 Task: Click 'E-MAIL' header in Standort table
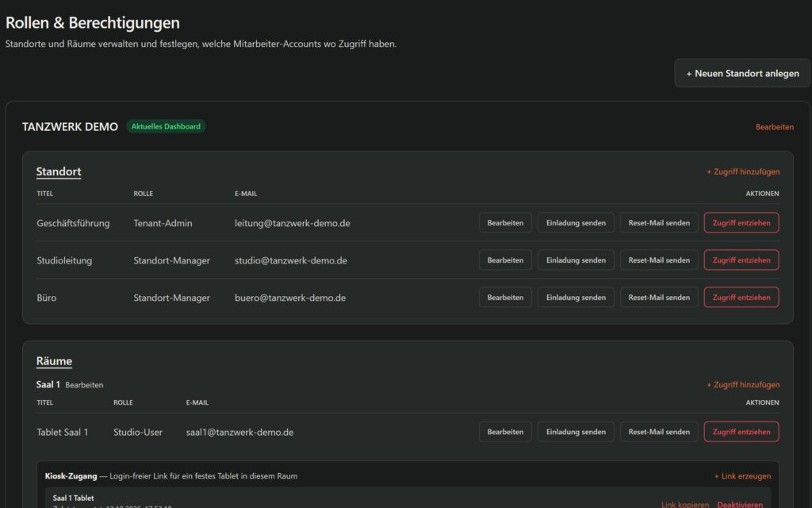246,194
